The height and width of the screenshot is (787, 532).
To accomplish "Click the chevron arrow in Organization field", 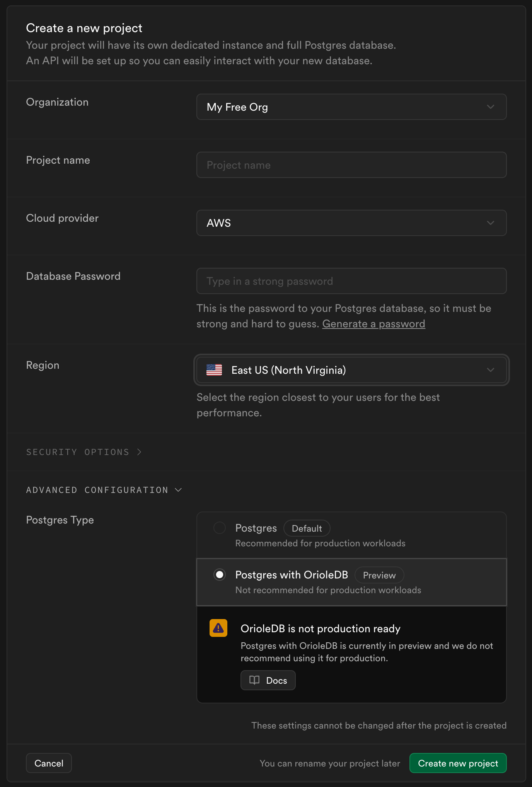I will click(491, 107).
